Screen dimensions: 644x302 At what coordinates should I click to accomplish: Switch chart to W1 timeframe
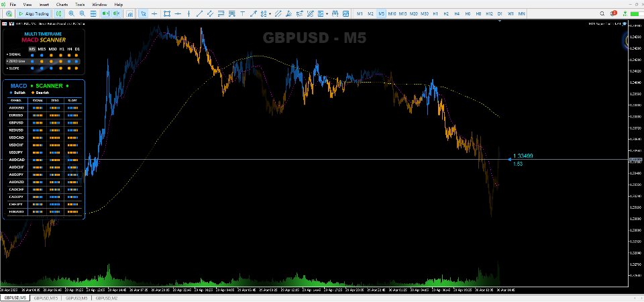pyautogui.click(x=511, y=13)
